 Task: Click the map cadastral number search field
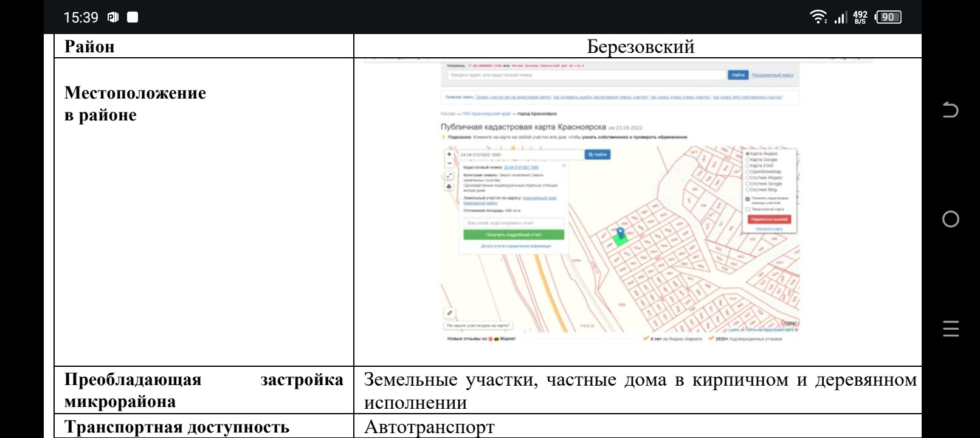[521, 155]
